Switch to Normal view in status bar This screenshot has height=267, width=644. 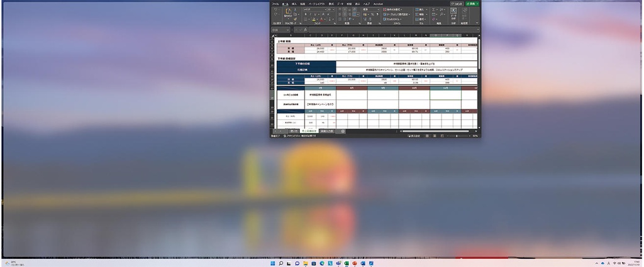point(427,136)
